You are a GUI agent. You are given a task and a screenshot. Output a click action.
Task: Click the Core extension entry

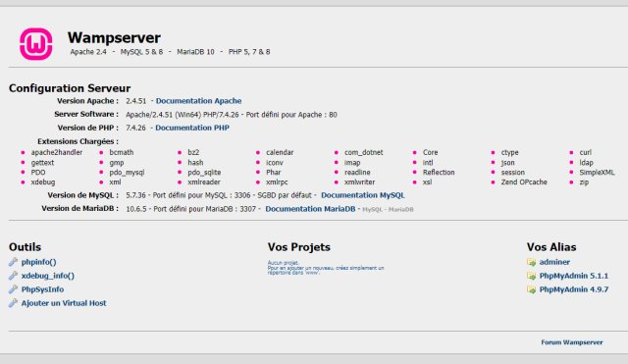(430, 153)
